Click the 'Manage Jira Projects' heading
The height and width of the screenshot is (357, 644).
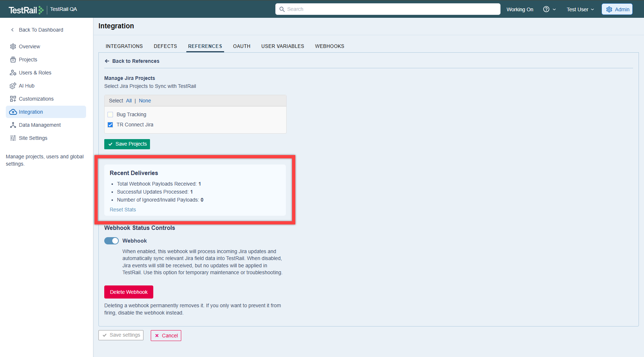130,78
